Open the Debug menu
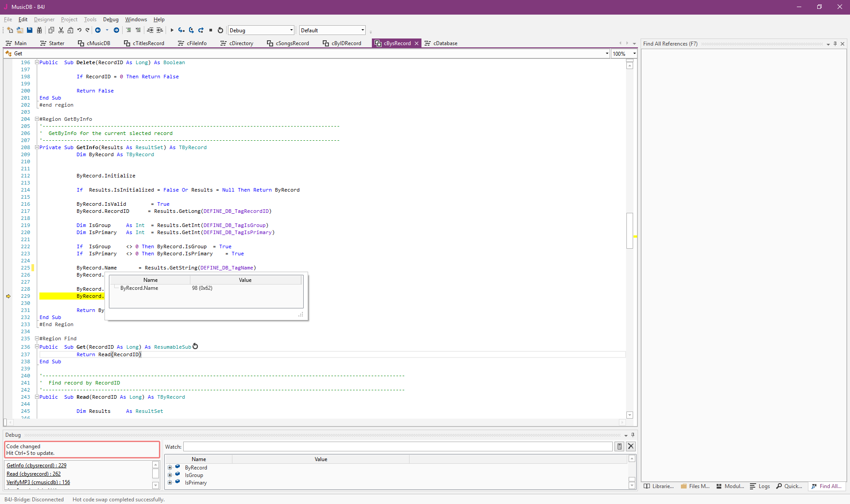This screenshot has width=850, height=504. [110, 19]
